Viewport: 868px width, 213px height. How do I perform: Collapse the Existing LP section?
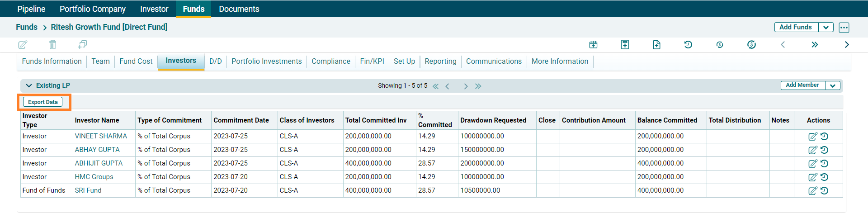tap(29, 85)
